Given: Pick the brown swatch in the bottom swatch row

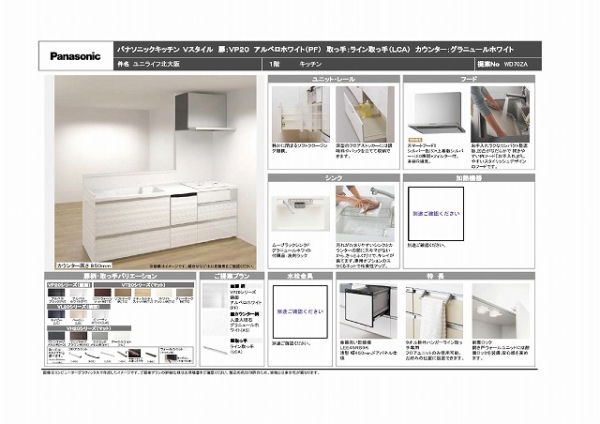Looking at the screenshot, I should click(x=78, y=336).
